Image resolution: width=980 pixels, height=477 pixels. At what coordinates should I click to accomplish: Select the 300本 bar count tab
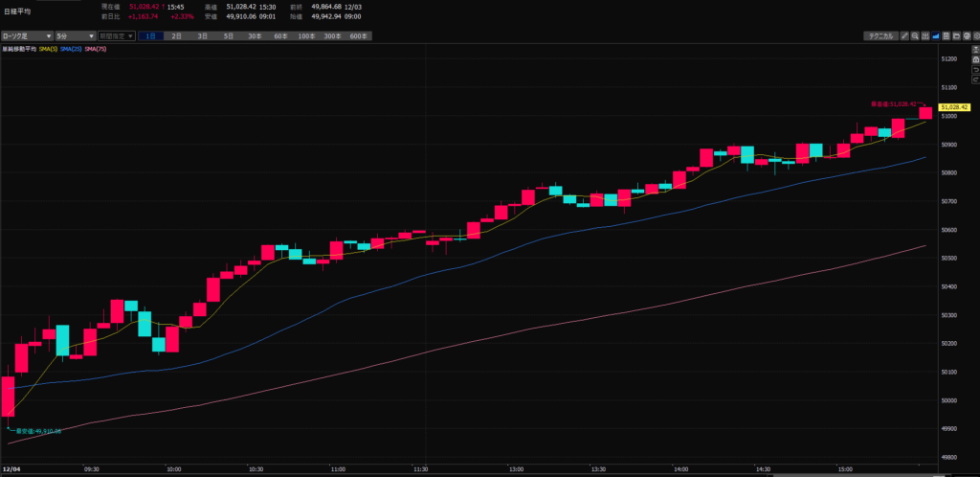point(331,35)
